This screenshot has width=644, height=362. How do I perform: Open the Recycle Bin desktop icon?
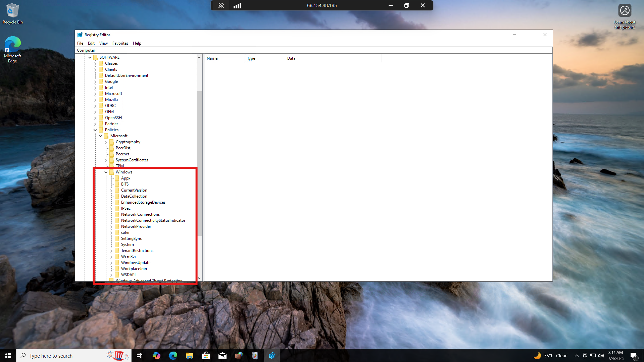pos(12,13)
